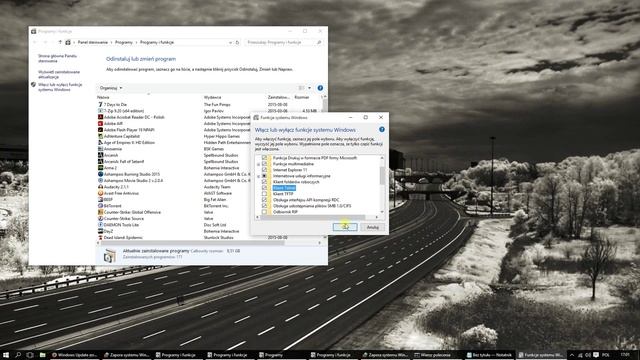Select the Odbiornik RIP feature entry

[285, 212]
